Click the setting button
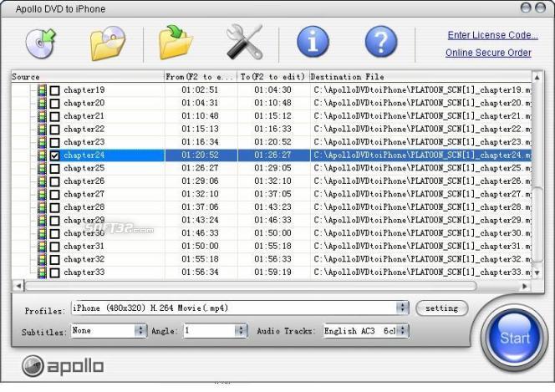This screenshot has width=555, height=392. coord(441,308)
